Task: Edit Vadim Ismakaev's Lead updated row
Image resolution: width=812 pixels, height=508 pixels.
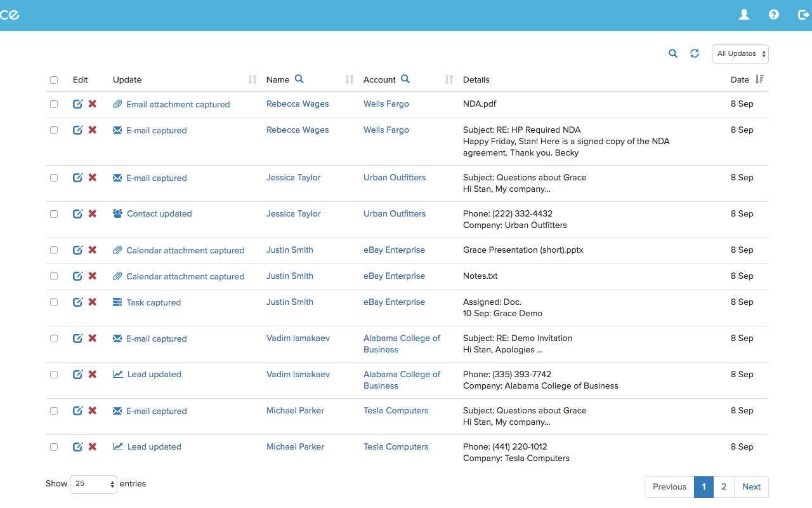Action: pos(77,375)
